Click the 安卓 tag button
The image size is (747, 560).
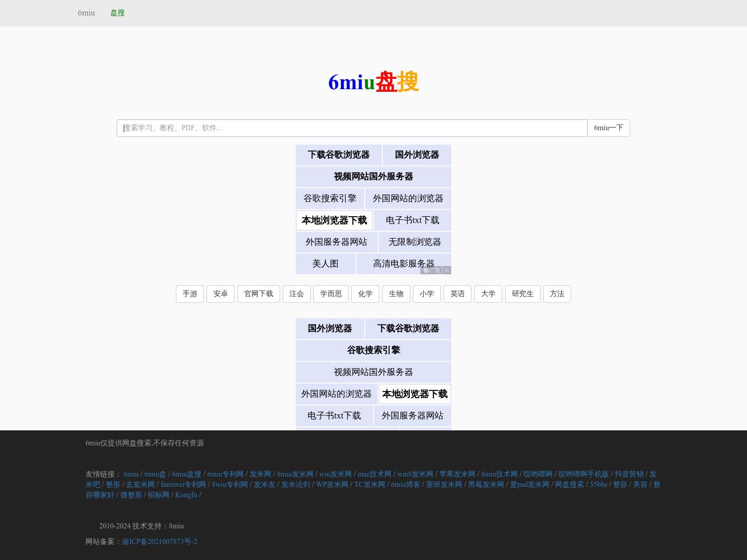coord(220,294)
